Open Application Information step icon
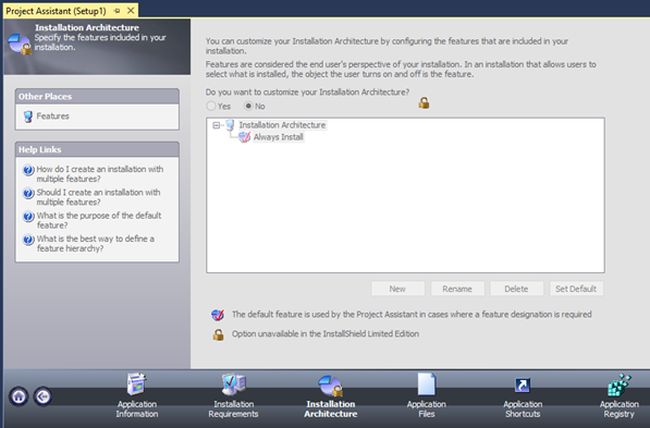Screen dimensions: 650x428 point(136,384)
